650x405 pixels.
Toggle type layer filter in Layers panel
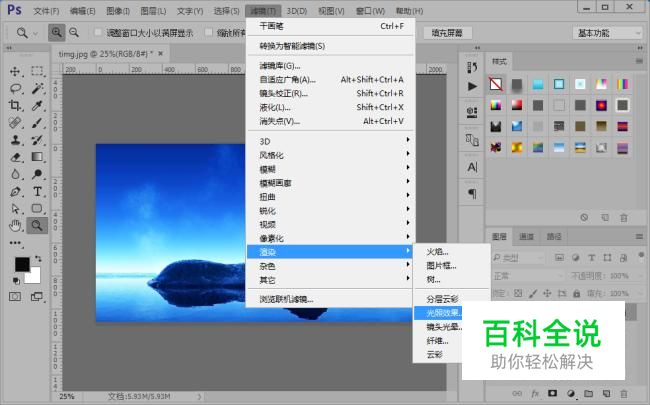tap(592, 258)
